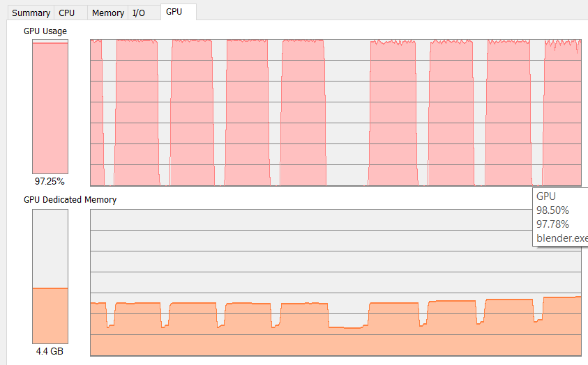
Task: Open the CPU tab
Action: (67, 13)
